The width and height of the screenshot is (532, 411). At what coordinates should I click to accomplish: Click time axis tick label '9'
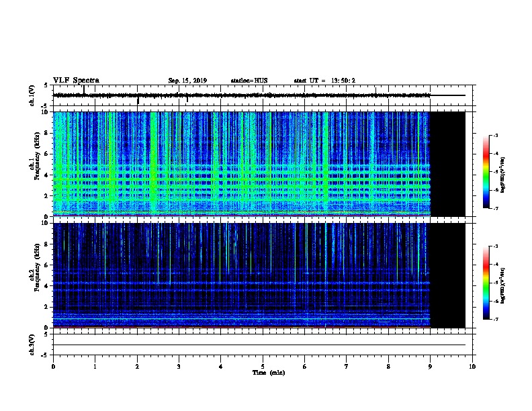430,367
